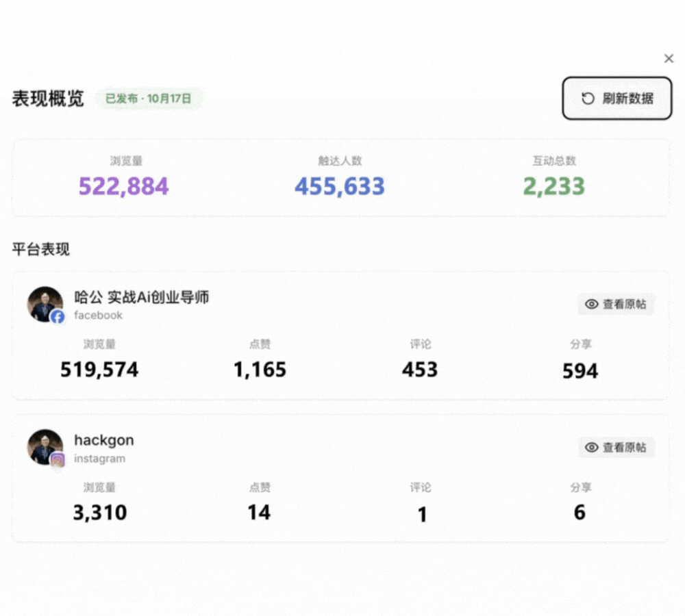This screenshot has width=685, height=616.
Task: Click the refresh arrow icon in 刷新数据 button
Action: pyautogui.click(x=586, y=99)
